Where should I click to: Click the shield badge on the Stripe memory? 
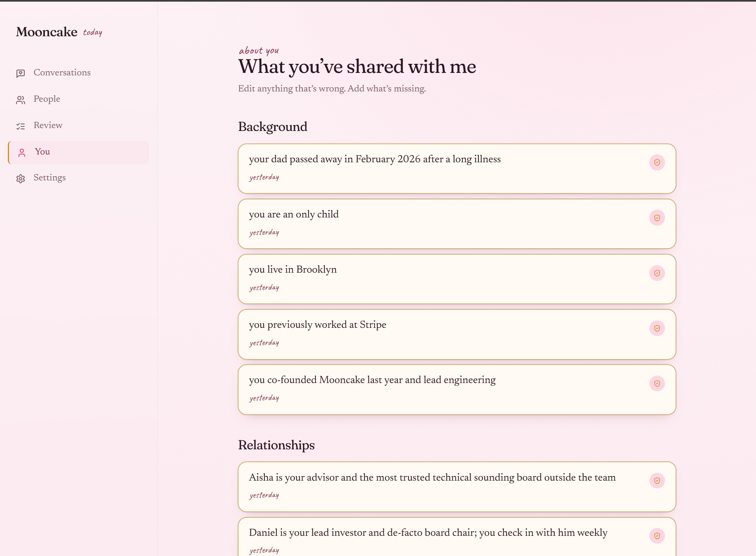pos(657,328)
